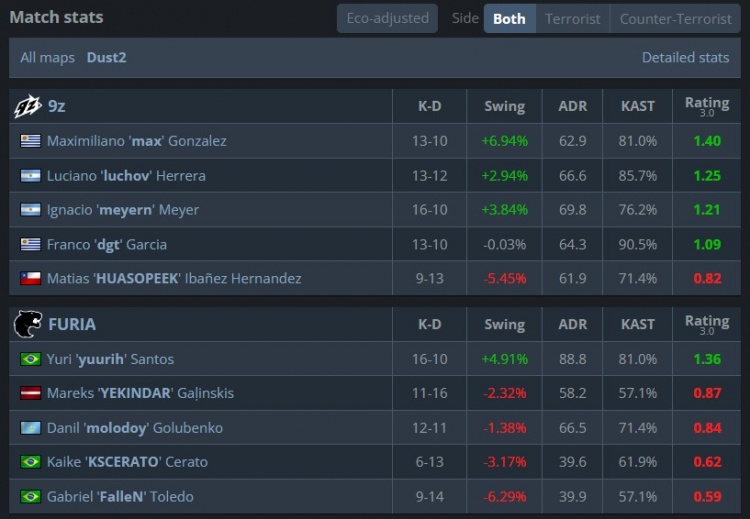Click KSCERATO's 0.62 rating value
The width and height of the screenshot is (750, 519).
707,462
